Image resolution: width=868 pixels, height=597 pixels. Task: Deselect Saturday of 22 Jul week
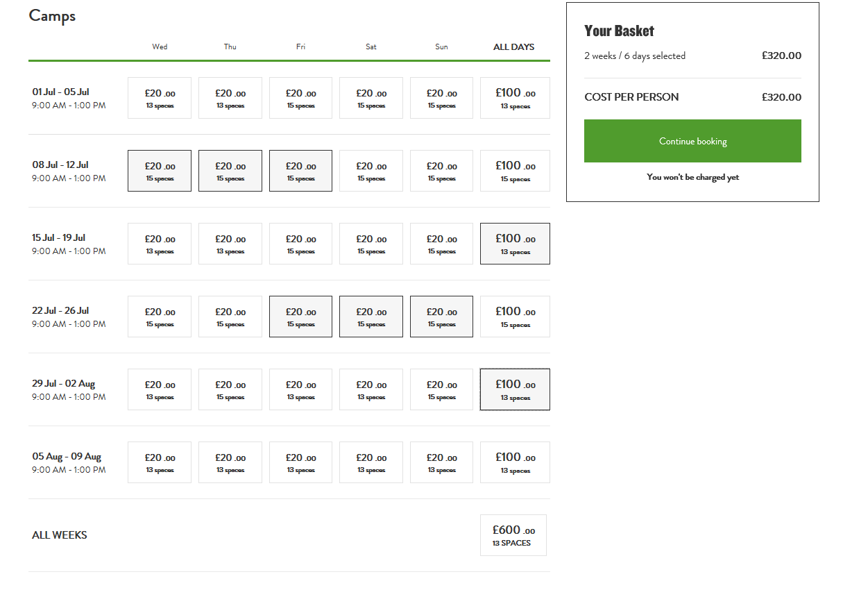coord(371,317)
